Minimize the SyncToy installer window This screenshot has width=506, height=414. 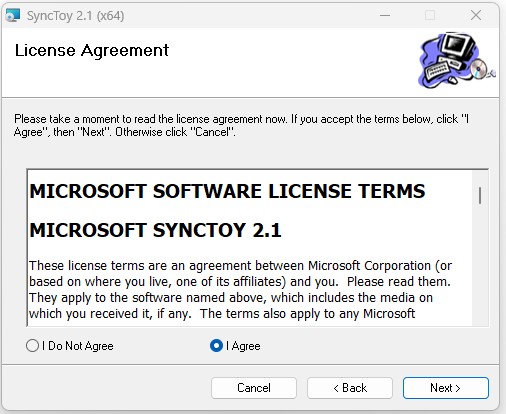[x=385, y=15]
